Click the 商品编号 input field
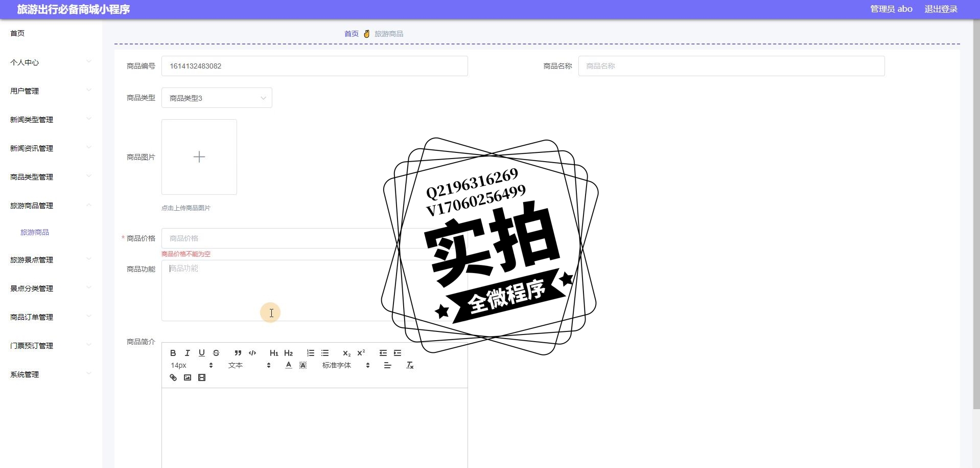 coord(315,66)
